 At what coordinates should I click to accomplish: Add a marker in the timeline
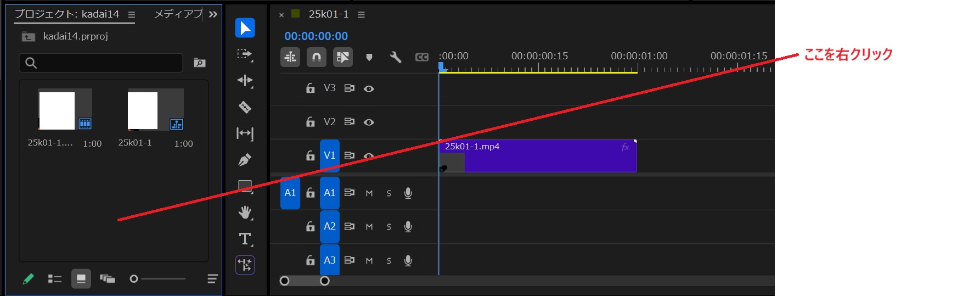click(369, 57)
